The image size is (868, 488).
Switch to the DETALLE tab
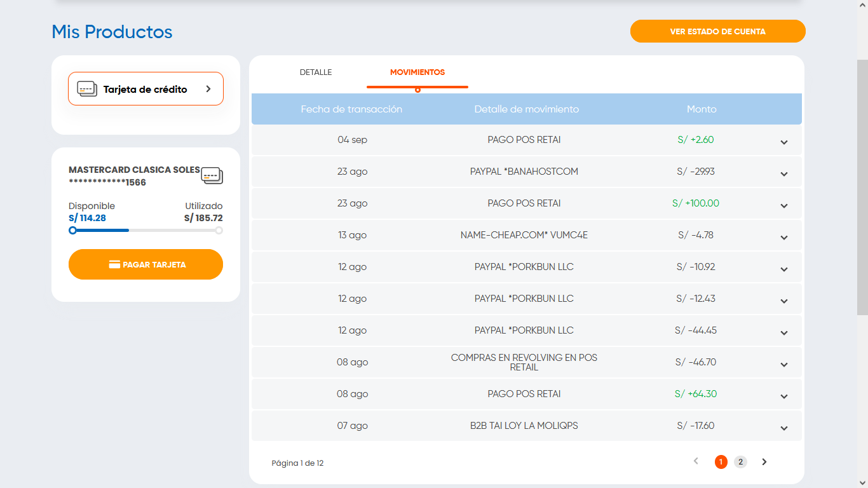click(x=316, y=72)
